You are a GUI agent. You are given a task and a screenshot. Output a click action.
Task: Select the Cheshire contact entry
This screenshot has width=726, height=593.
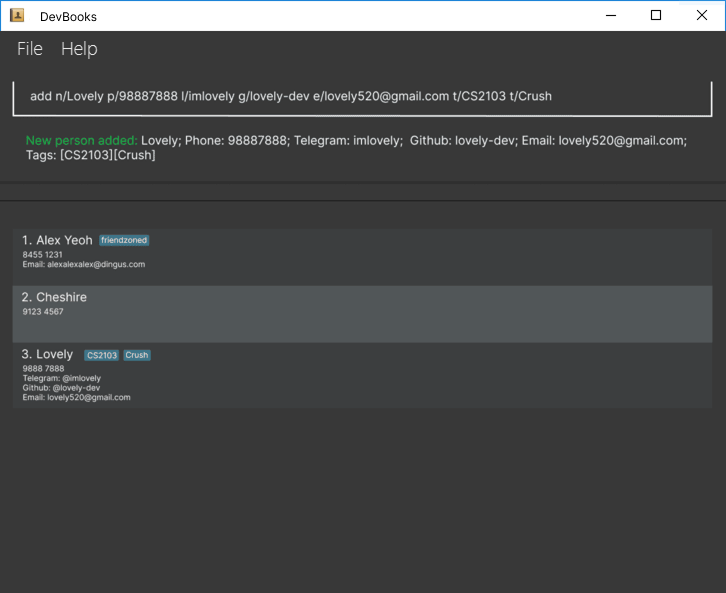point(362,313)
